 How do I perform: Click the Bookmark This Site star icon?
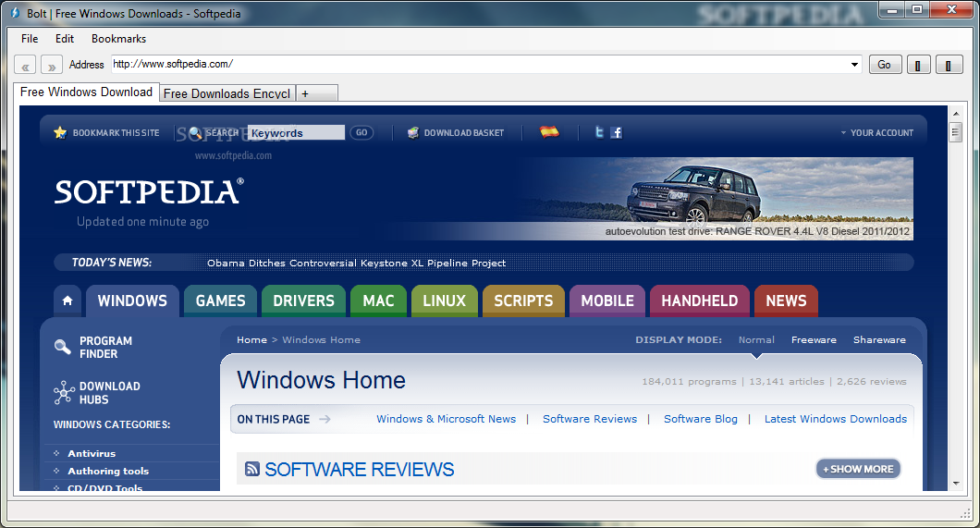point(60,132)
